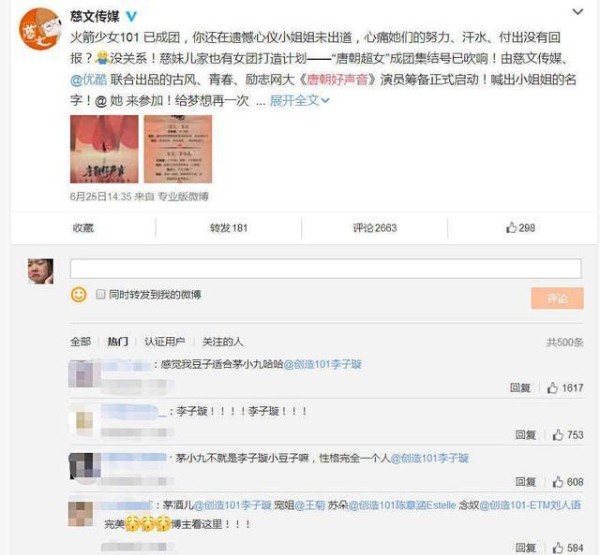Open the smiley emoji picker
Viewport: 600px width, 555px height.
[x=79, y=294]
